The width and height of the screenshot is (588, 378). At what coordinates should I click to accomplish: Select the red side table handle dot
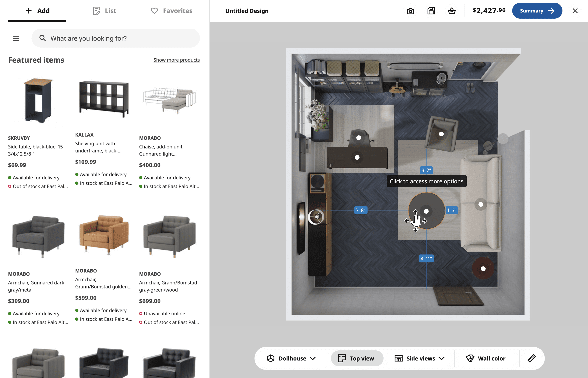click(x=483, y=269)
